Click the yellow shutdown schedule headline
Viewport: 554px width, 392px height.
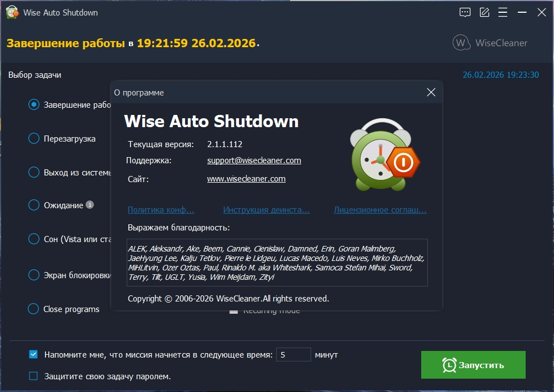[x=133, y=43]
